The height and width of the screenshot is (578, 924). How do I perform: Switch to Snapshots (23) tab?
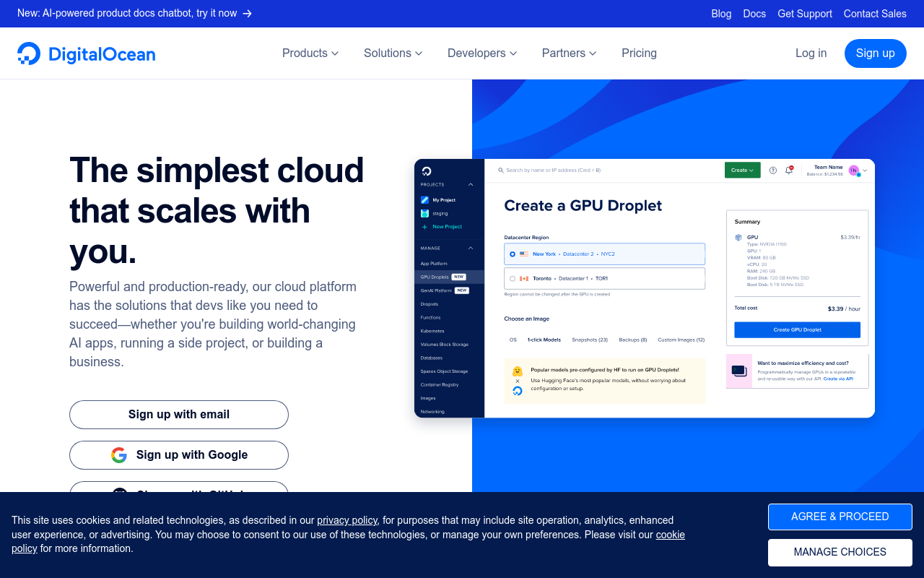tap(590, 340)
